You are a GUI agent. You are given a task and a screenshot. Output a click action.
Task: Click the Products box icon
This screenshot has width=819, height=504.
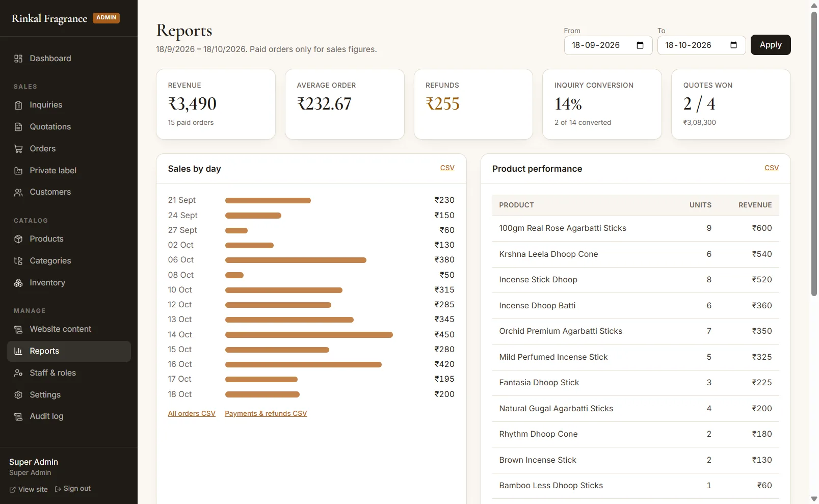18,239
